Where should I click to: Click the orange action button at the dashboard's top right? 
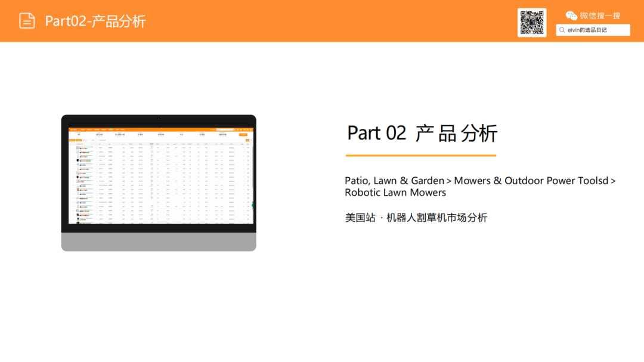(x=243, y=135)
